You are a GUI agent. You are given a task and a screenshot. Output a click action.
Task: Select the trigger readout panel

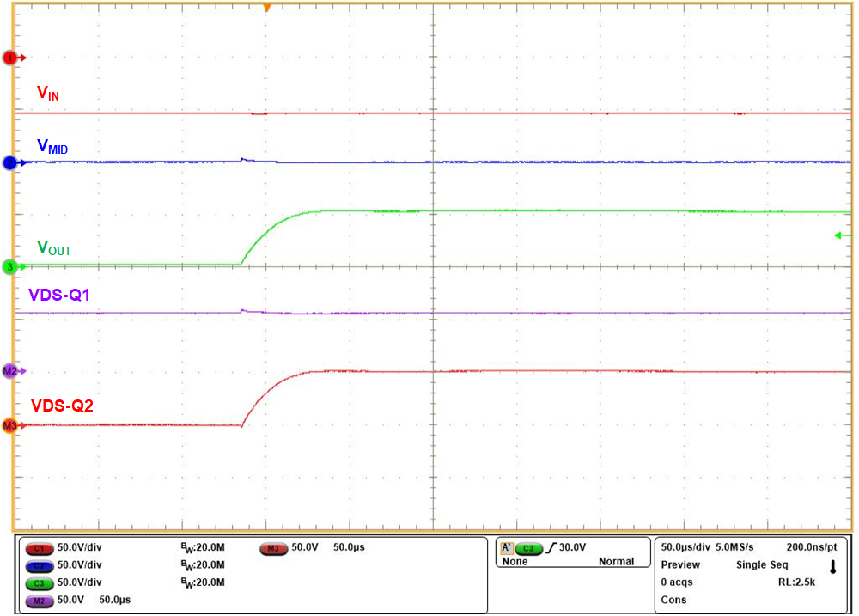pyautogui.click(x=574, y=552)
